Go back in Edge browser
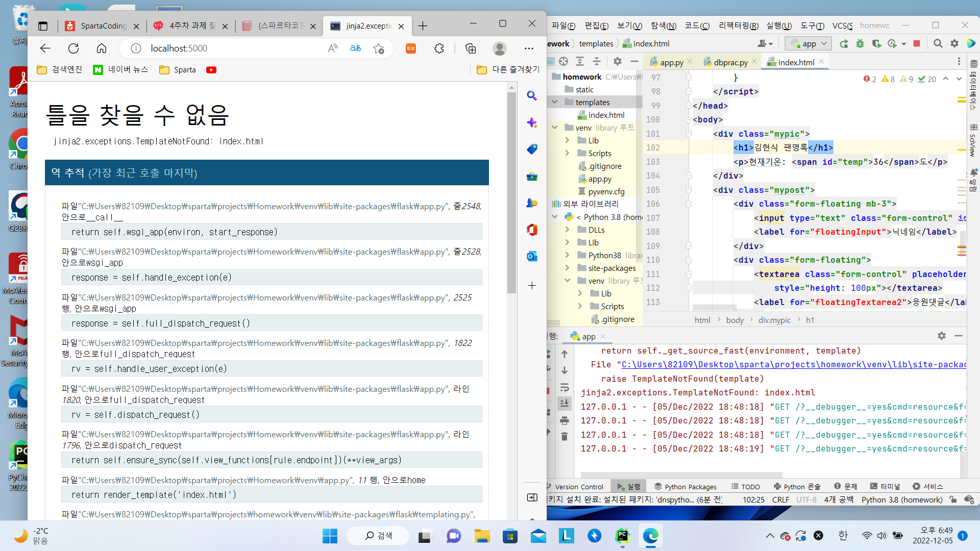 45,48
